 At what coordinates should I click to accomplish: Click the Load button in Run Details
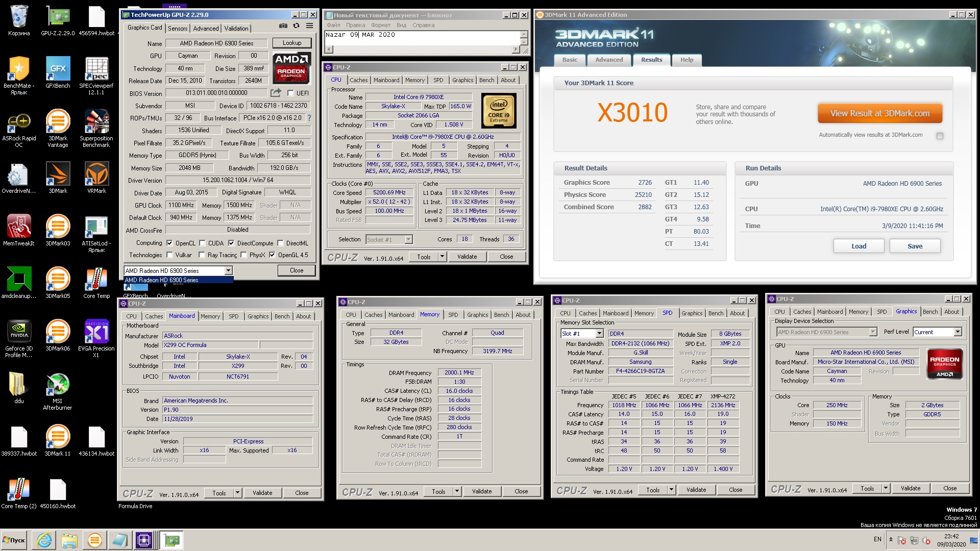(859, 246)
